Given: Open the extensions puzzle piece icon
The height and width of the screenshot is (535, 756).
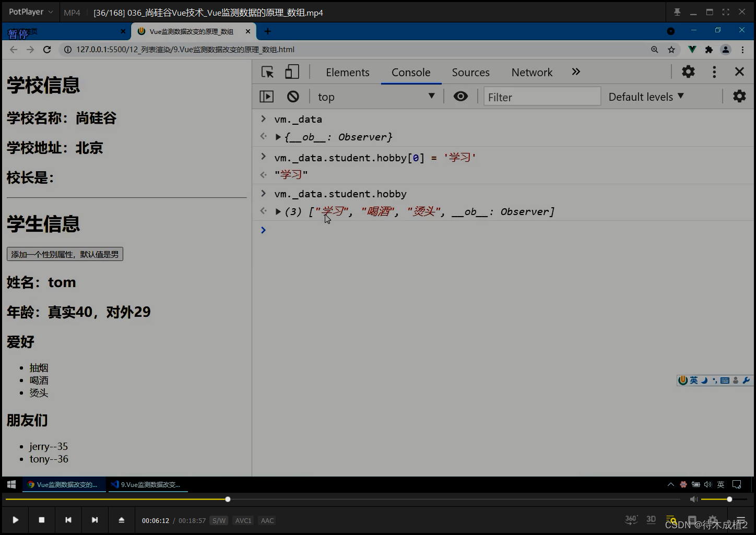Looking at the screenshot, I should click(709, 50).
